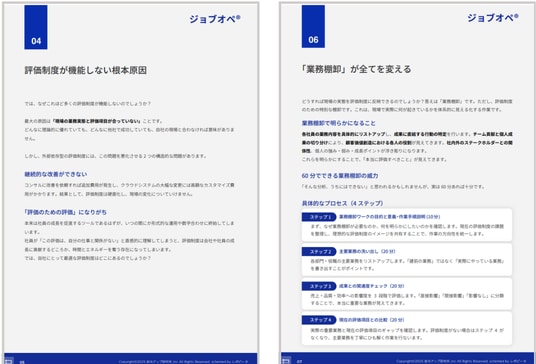Select heading 評価制度が機能しない根本原因
Viewport: 536px width, 364px height.
tap(86, 70)
